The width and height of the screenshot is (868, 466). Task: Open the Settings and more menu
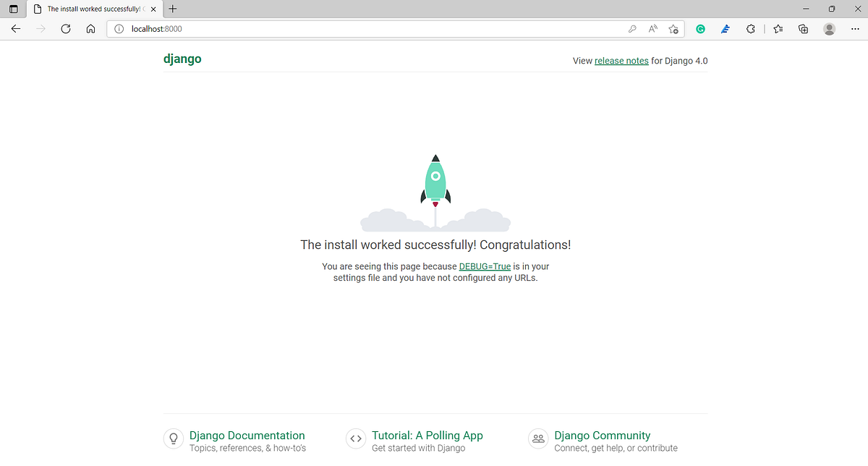tap(855, 29)
